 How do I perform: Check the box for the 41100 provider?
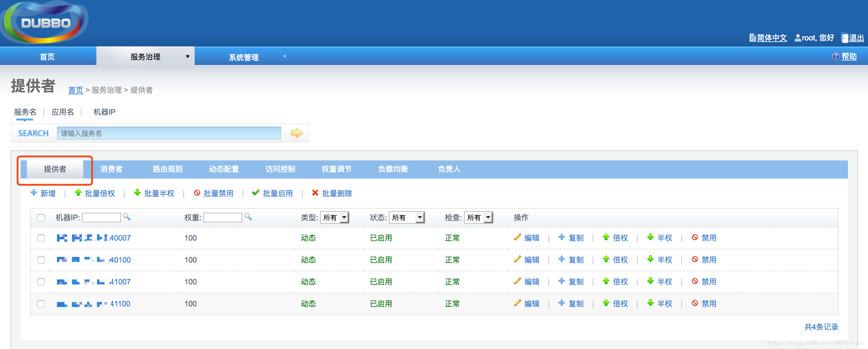tap(41, 304)
